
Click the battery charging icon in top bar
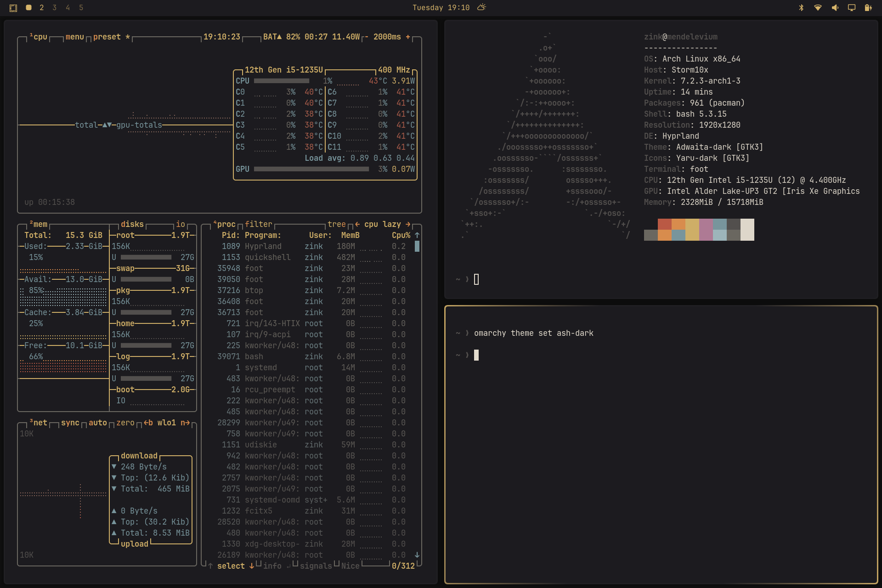click(x=868, y=8)
